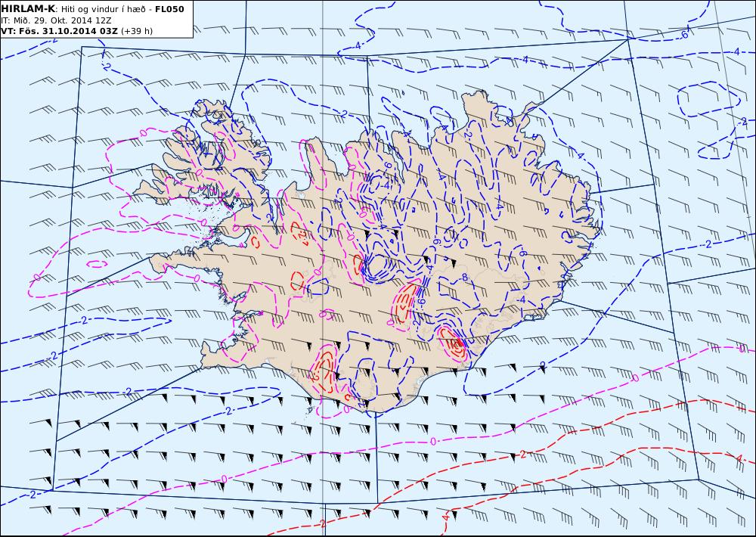The image size is (756, 537).
Task: Click the red "4" contour label at right edge
Action: [739, 458]
